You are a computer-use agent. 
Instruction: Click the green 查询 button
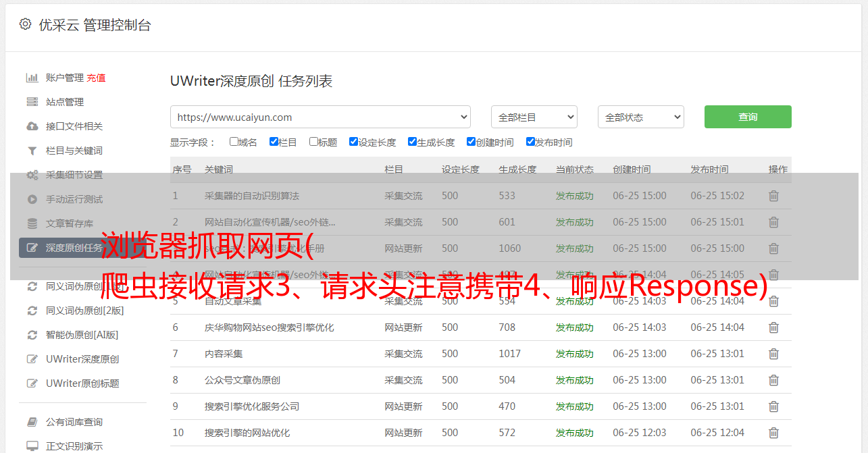pyautogui.click(x=748, y=117)
